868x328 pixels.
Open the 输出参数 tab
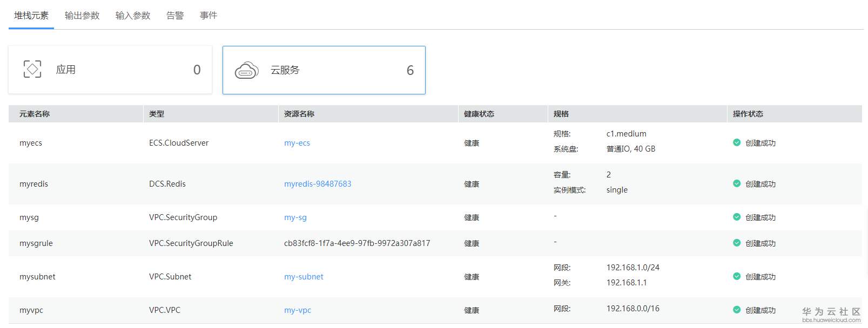82,16
